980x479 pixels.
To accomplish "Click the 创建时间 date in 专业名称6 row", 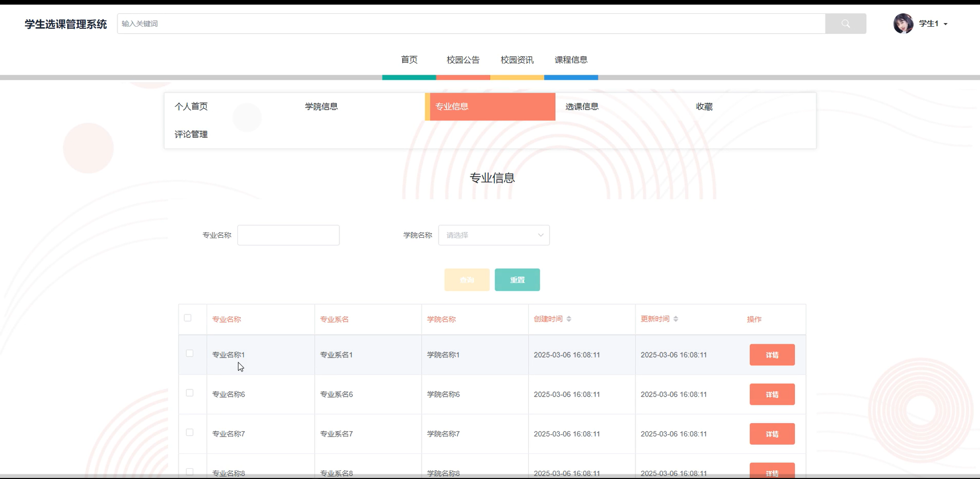I will coord(567,394).
